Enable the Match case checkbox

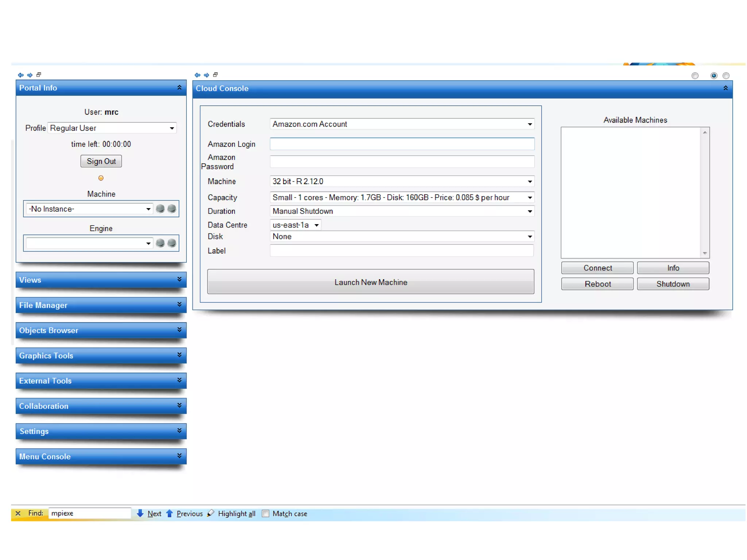[266, 514]
